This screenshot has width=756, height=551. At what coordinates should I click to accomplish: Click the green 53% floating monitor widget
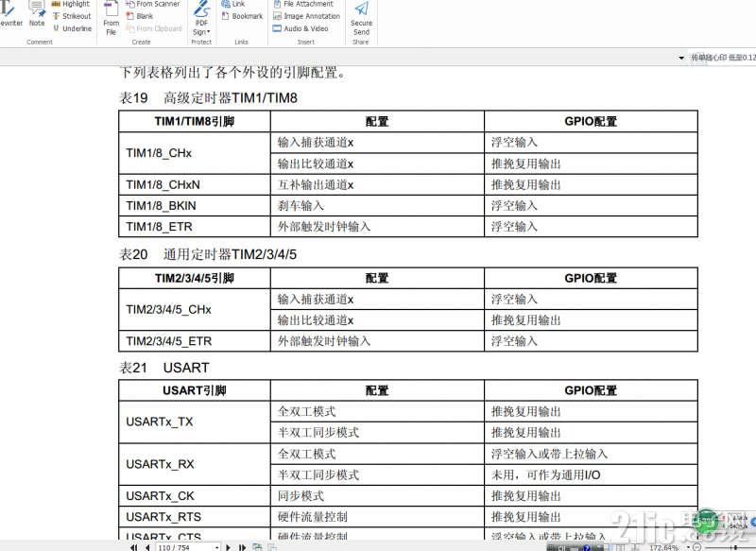708,521
